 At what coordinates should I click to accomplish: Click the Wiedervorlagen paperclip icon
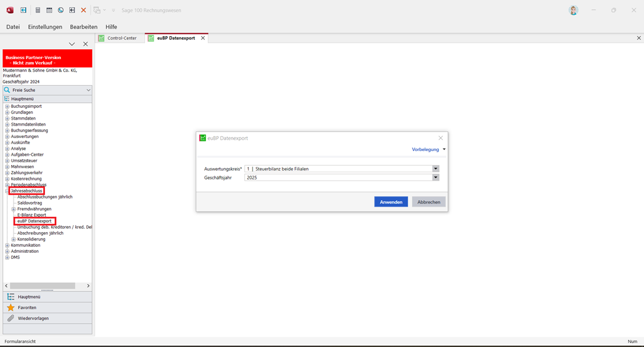pos(11,319)
